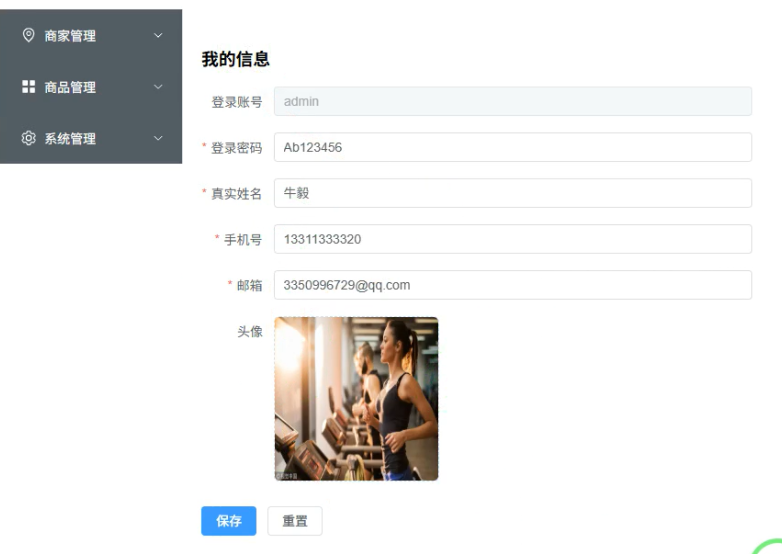Image resolution: width=782 pixels, height=554 pixels.
Task: Click the 我的信息 page heading
Action: point(235,59)
